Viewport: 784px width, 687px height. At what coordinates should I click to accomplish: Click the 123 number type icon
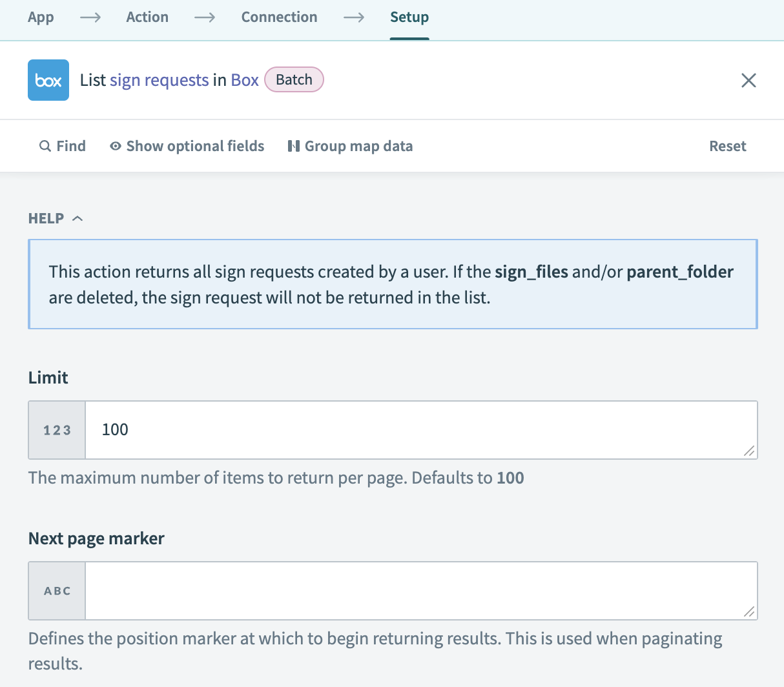point(57,430)
